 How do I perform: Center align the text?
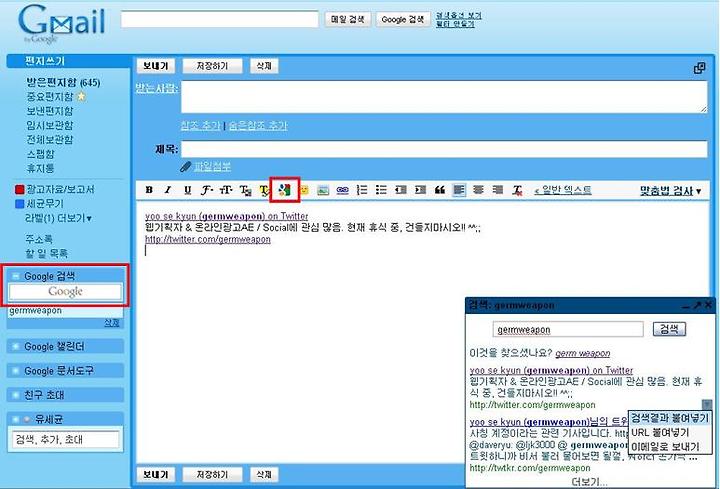point(478,190)
